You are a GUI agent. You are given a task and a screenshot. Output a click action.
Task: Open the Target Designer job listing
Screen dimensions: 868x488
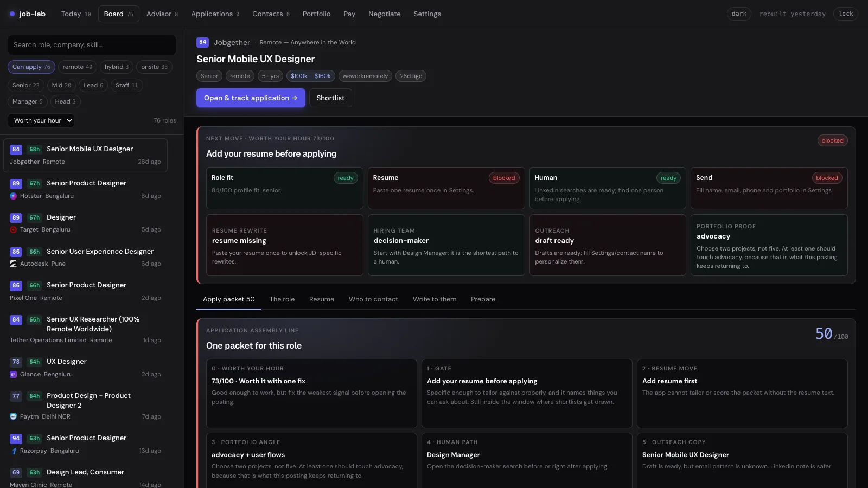[85, 223]
